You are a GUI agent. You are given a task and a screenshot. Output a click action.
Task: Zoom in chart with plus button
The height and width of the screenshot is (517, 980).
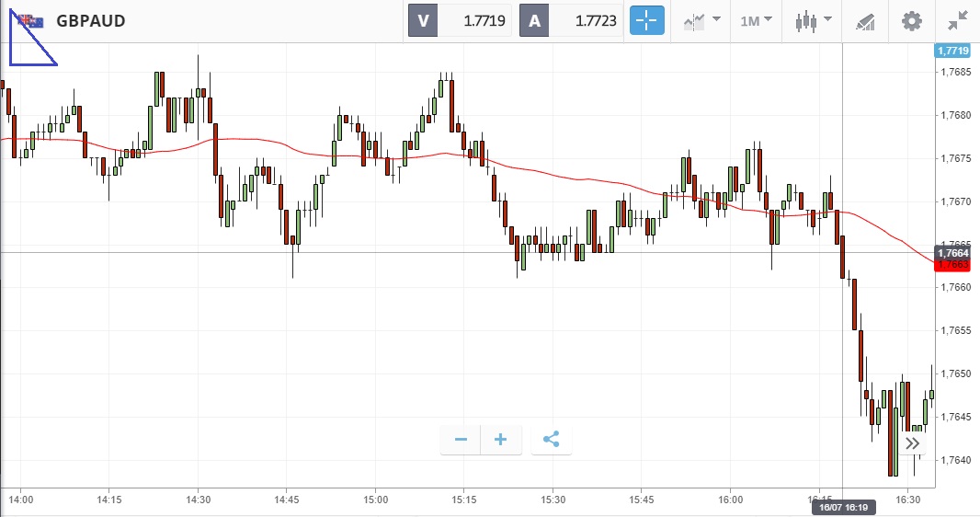(x=501, y=440)
